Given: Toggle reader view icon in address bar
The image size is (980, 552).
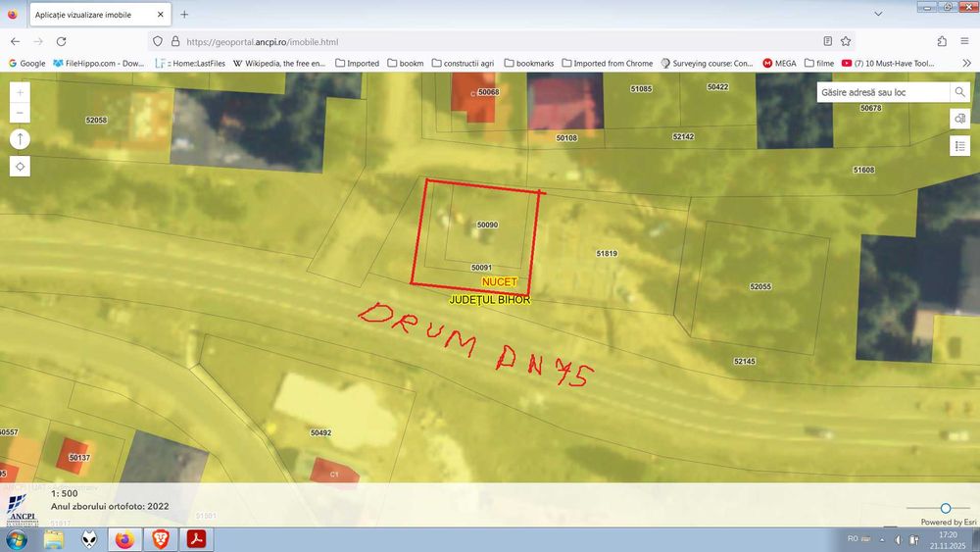Looking at the screenshot, I should (x=827, y=41).
